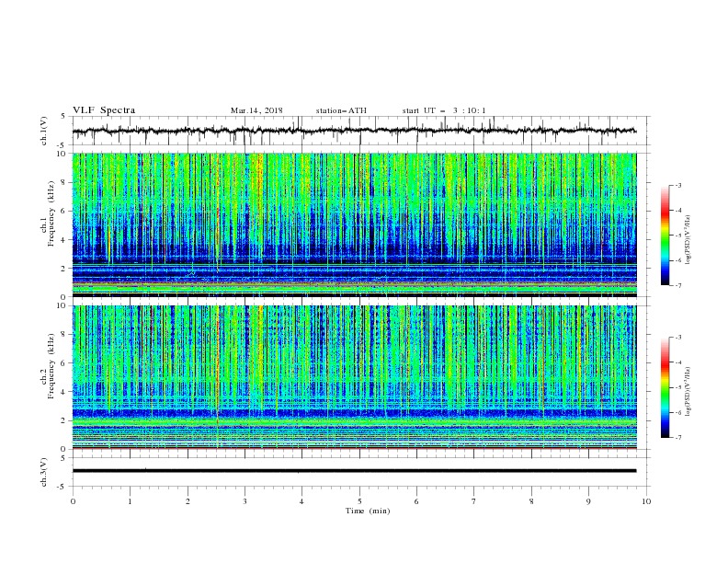Click the "4" kHz tick on ch.2 frequency axis
This screenshot has height=563, width=728.
coord(64,392)
